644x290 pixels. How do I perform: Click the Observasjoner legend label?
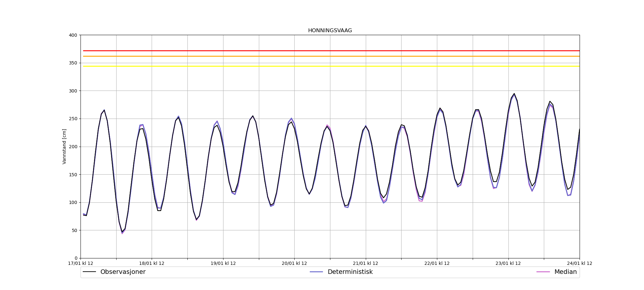(x=123, y=272)
